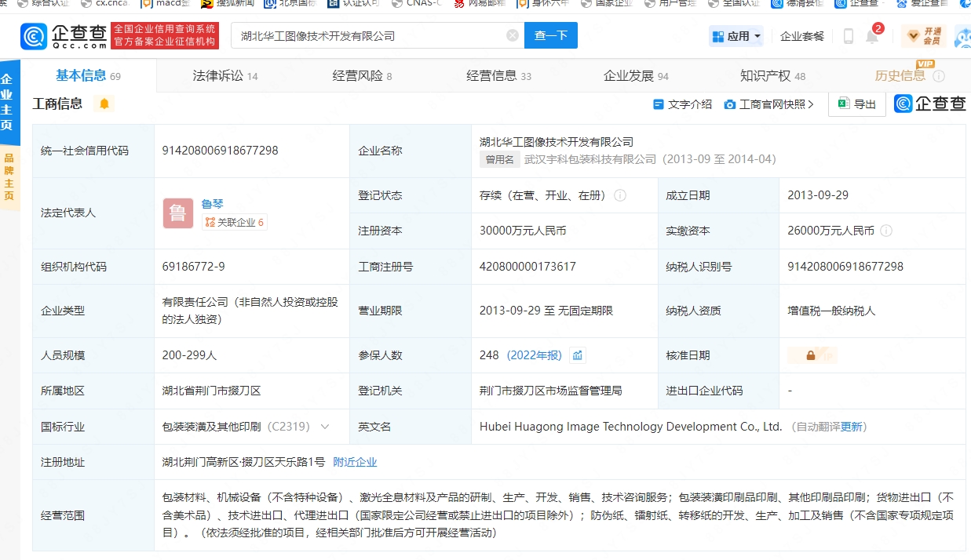Click 存续（在营、开业、在册）status text
The height and width of the screenshot is (560, 971).
543,195
